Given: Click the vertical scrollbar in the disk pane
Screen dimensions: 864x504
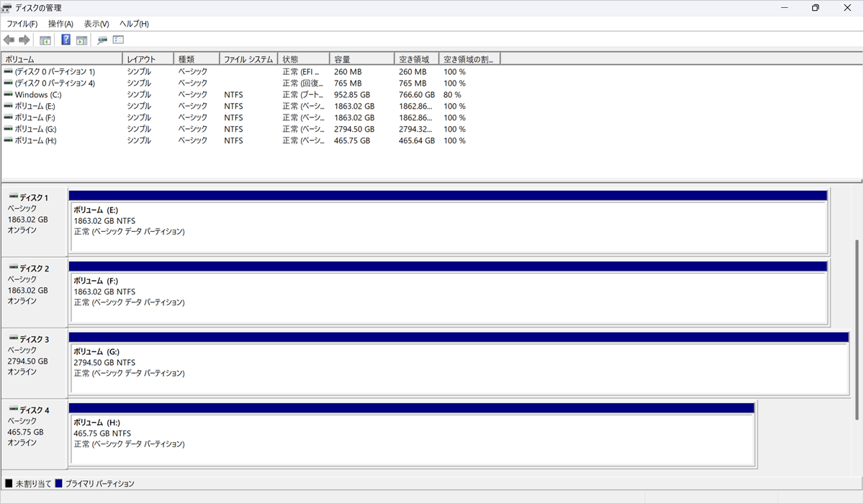Looking at the screenshot, I should [857, 330].
